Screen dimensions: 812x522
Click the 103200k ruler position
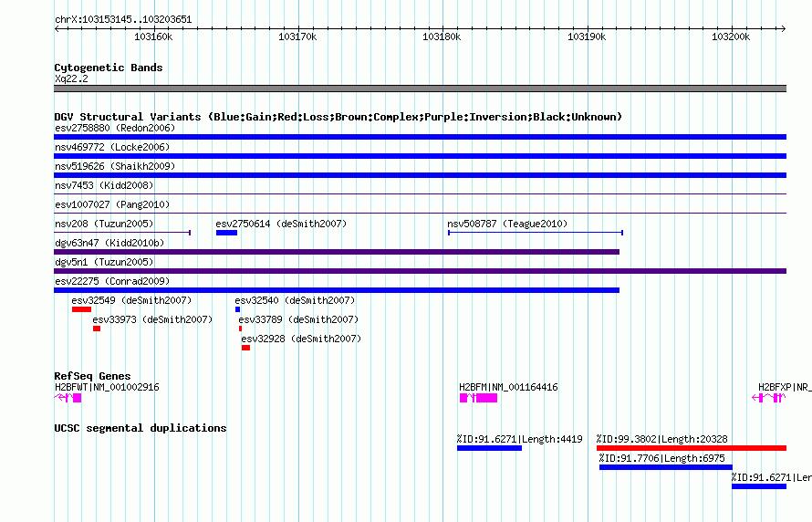(731, 37)
